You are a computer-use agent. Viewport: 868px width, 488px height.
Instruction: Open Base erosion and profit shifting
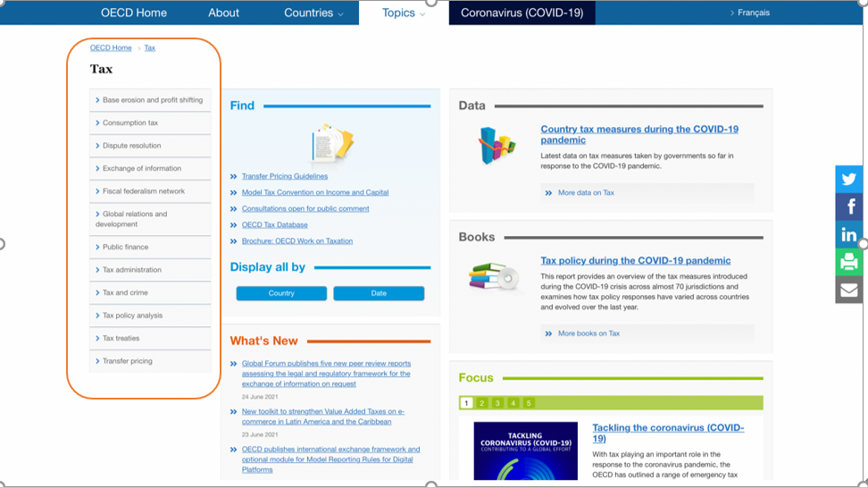tap(150, 100)
